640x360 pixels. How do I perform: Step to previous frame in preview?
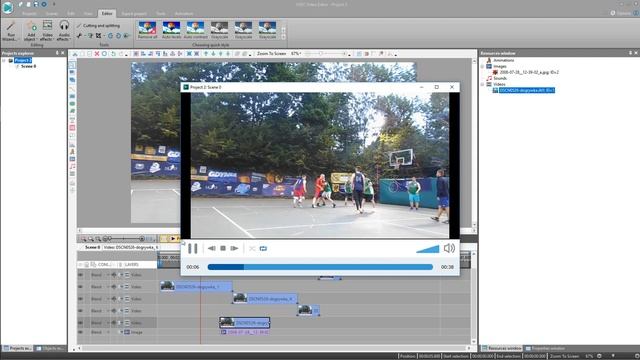point(211,248)
